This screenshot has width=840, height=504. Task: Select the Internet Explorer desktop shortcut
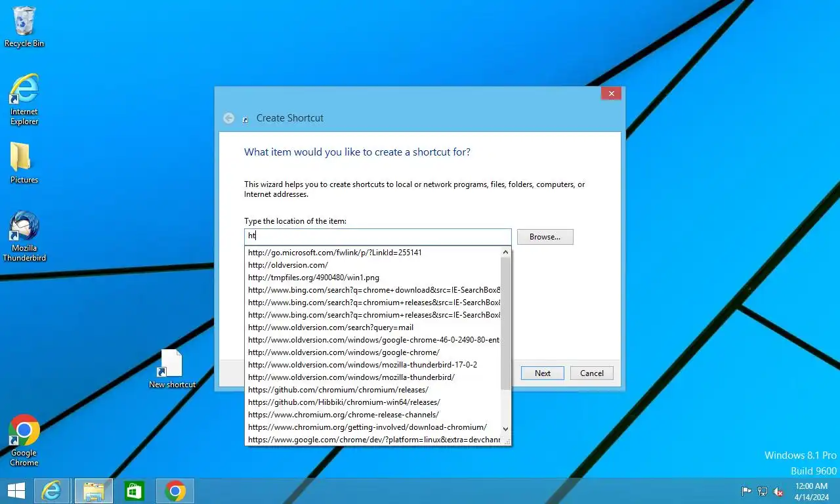click(x=24, y=99)
